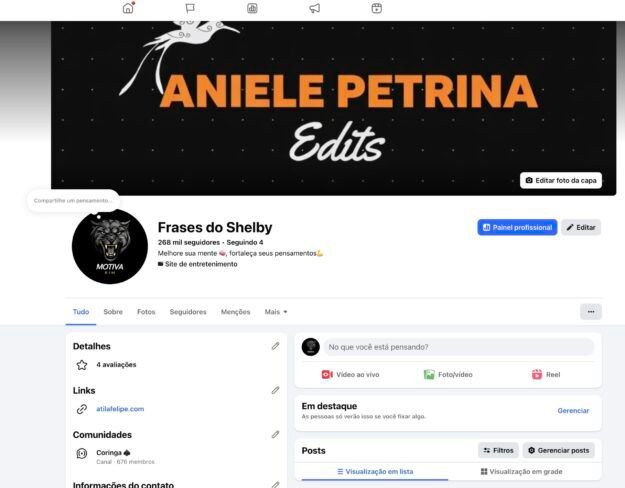Image resolution: width=625 pixels, height=488 pixels.
Task: Open the Pages flag icon
Action: [190, 8]
